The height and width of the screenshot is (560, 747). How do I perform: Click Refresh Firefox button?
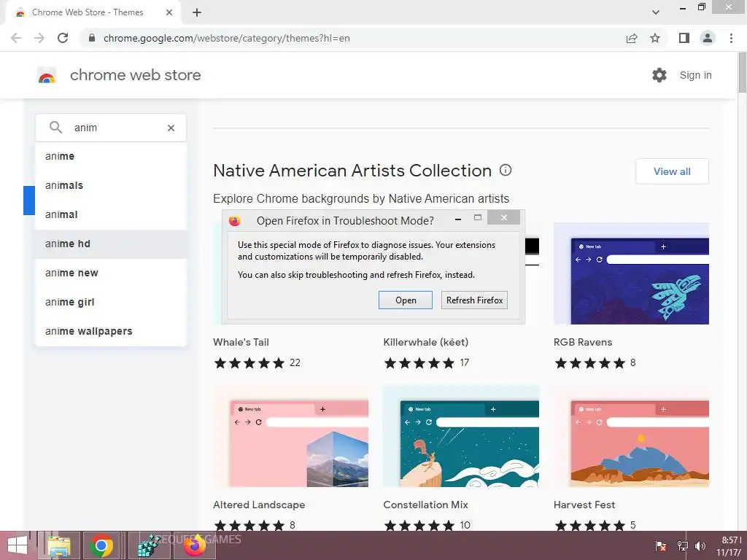(474, 300)
